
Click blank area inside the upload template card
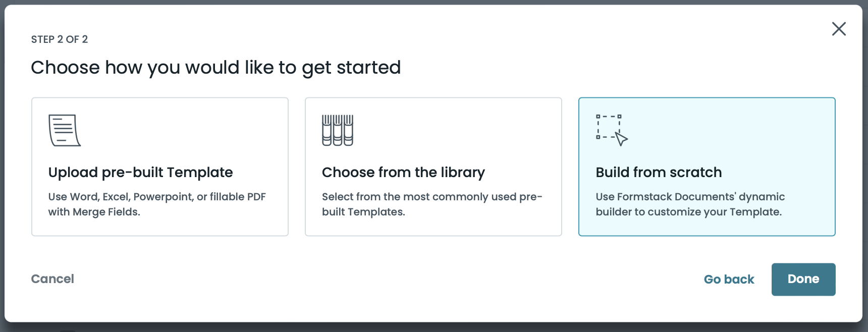tap(202, 131)
